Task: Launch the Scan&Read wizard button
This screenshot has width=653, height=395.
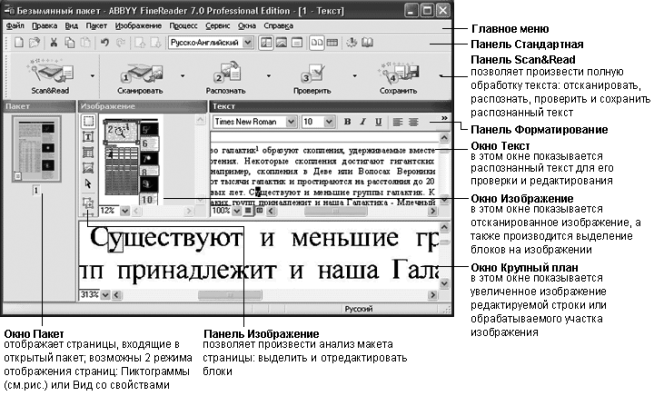Action: (x=50, y=76)
